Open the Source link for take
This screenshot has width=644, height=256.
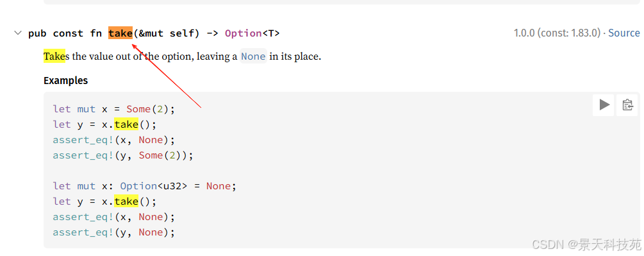pos(624,33)
